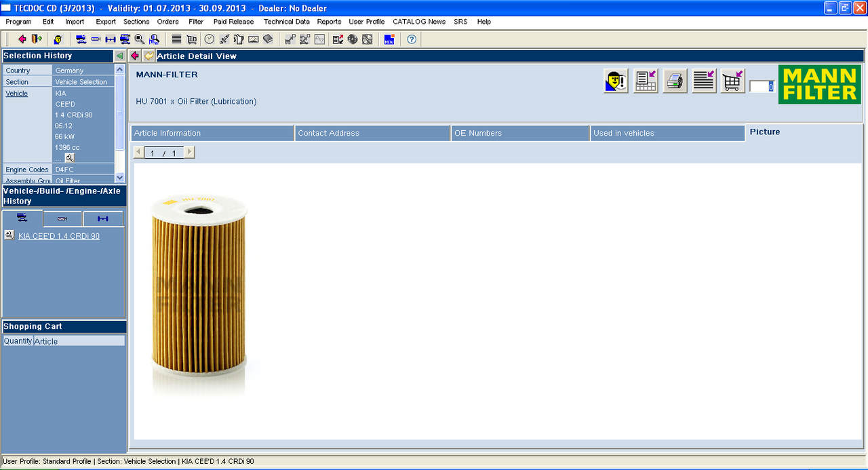This screenshot has width=868, height=470.
Task: Click the spark plug service icon
Action: pos(224,39)
